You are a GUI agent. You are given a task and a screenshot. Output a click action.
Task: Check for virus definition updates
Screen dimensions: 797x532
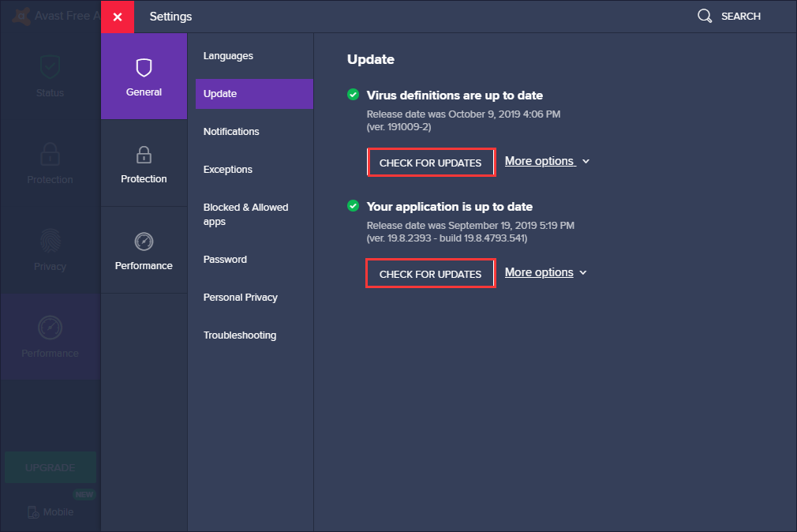tap(430, 163)
